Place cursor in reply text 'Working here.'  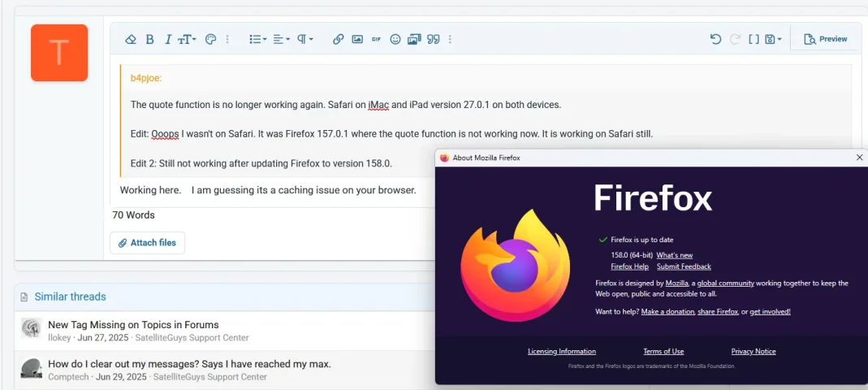pyautogui.click(x=150, y=190)
